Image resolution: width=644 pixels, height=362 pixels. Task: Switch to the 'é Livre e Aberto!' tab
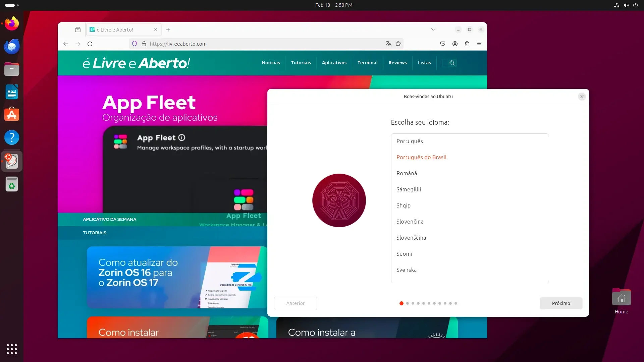(x=124, y=29)
